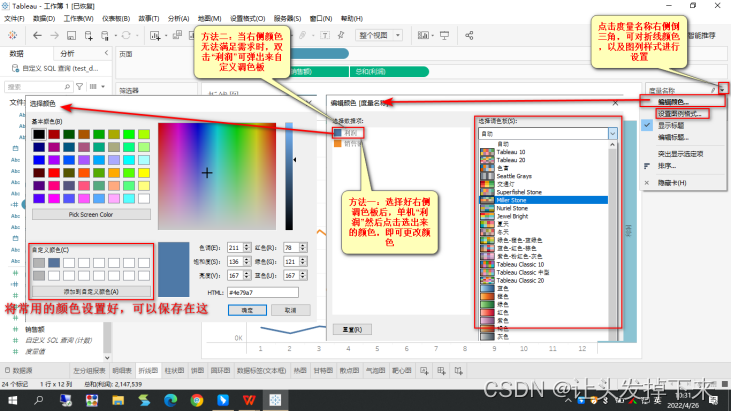Open the show/hide cards dropdown arrow
The height and width of the screenshot is (411, 731).
pyautogui.click(x=433, y=35)
